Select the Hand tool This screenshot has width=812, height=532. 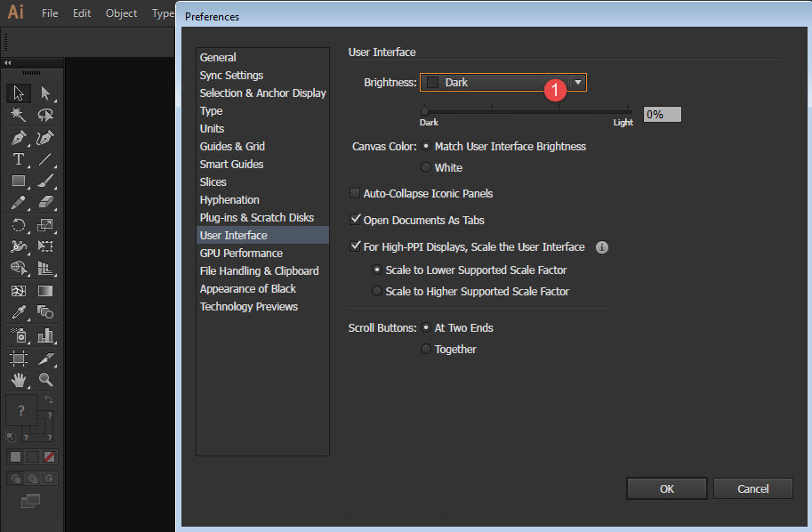[x=19, y=380]
